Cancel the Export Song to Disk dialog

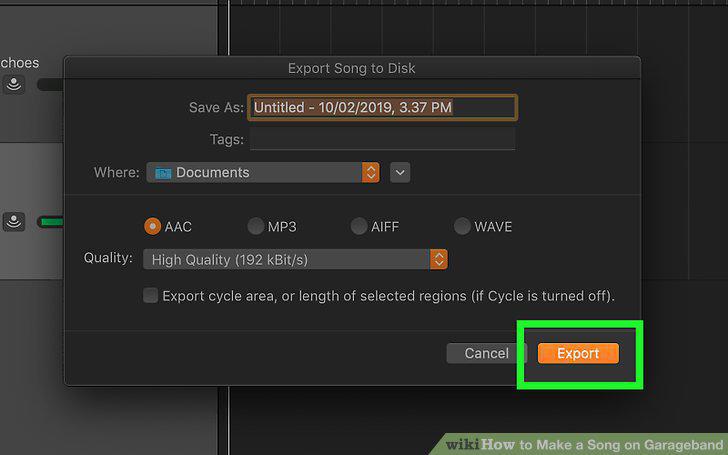point(486,353)
